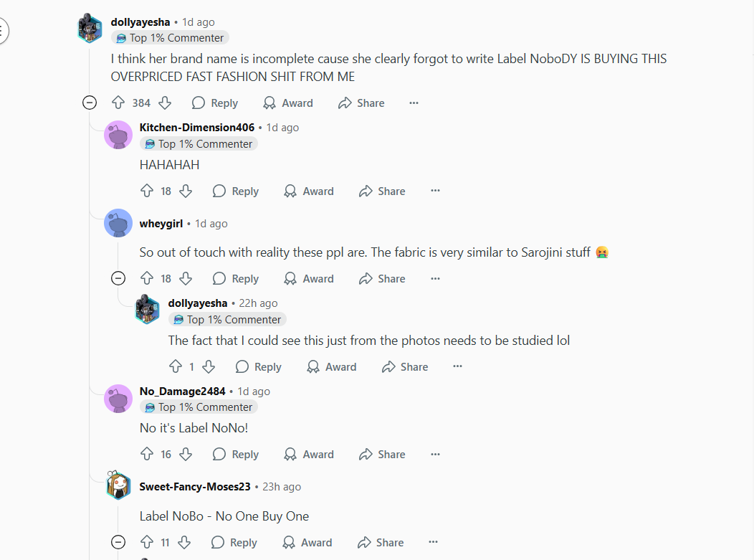Viewport: 754px width, 560px height.
Task: Open the overflow menu on the top comment
Action: 414,103
